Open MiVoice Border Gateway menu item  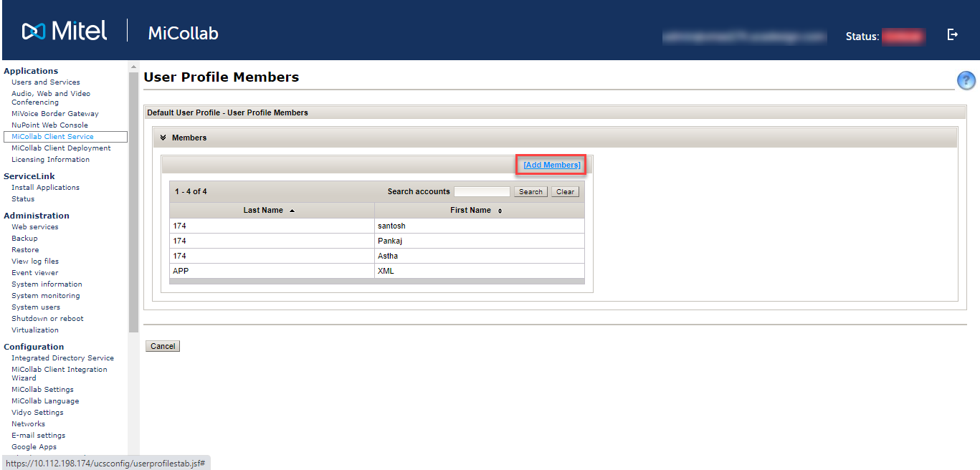tap(55, 114)
